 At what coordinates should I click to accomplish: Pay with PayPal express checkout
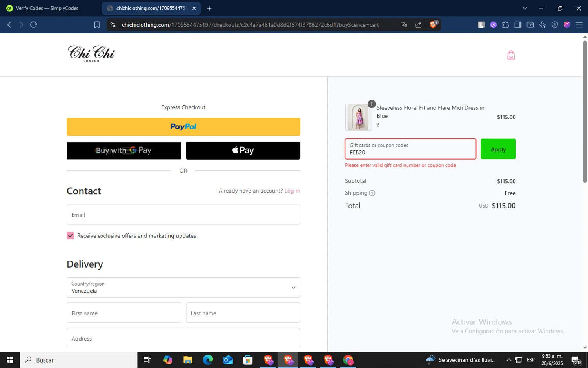pos(183,127)
